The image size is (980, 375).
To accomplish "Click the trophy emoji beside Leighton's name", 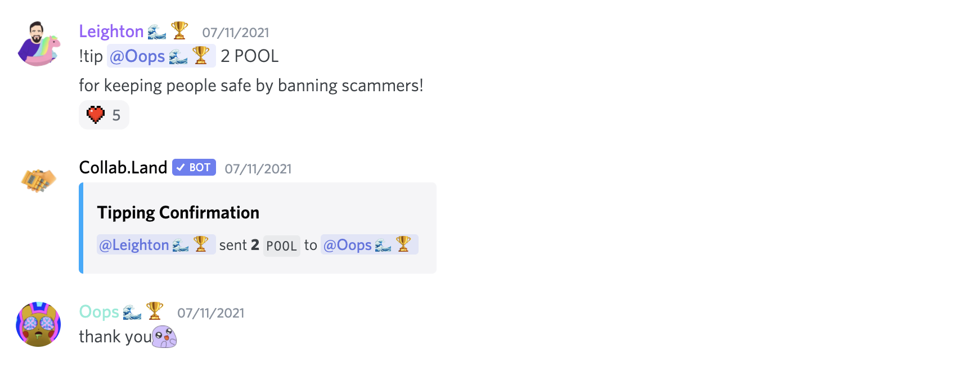I will [x=179, y=30].
